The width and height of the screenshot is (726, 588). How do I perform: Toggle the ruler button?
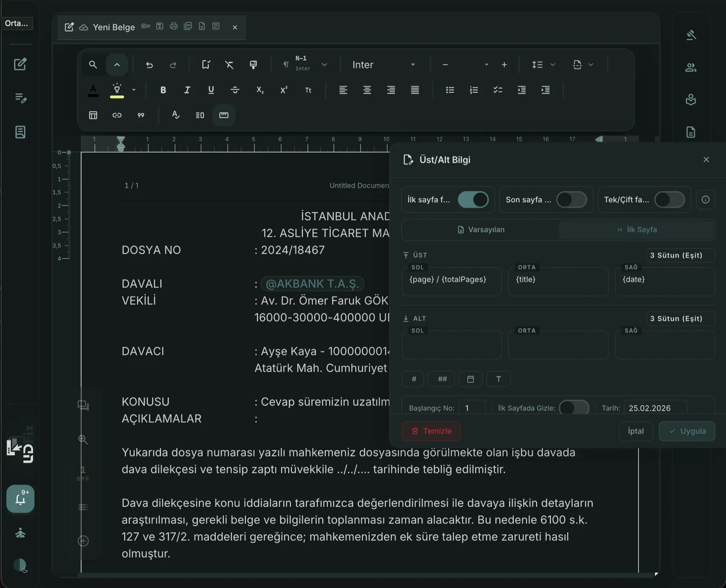224,115
